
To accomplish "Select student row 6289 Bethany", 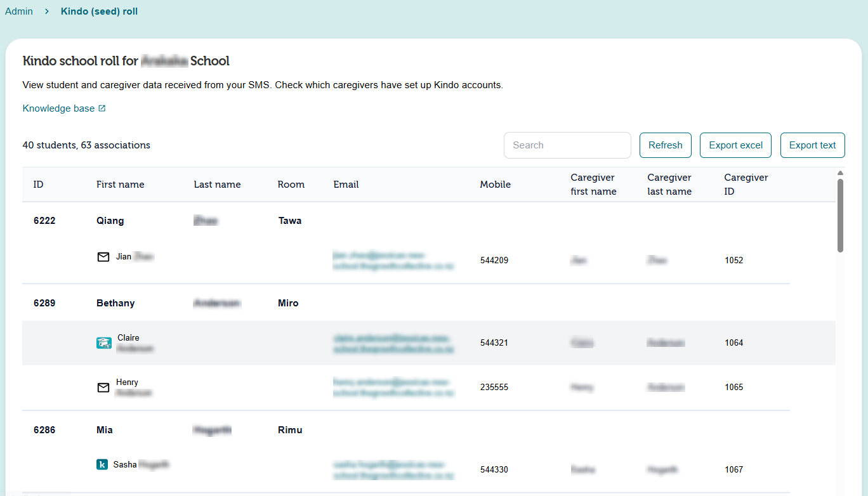I will 406,303.
